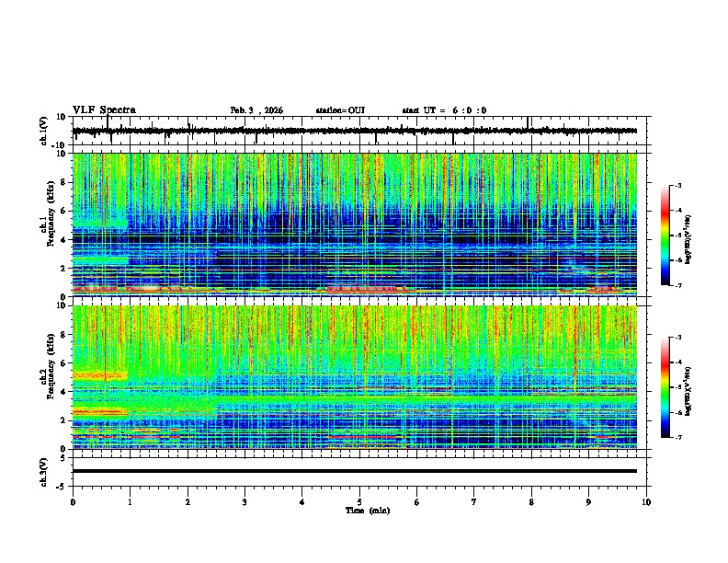
Task: Click the "-3" label atop ch.2 colorbar
Action: [678, 338]
